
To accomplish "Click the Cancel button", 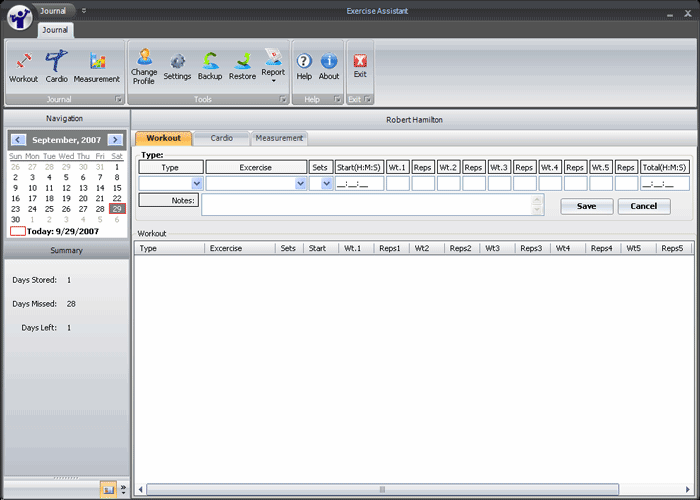I will click(644, 206).
